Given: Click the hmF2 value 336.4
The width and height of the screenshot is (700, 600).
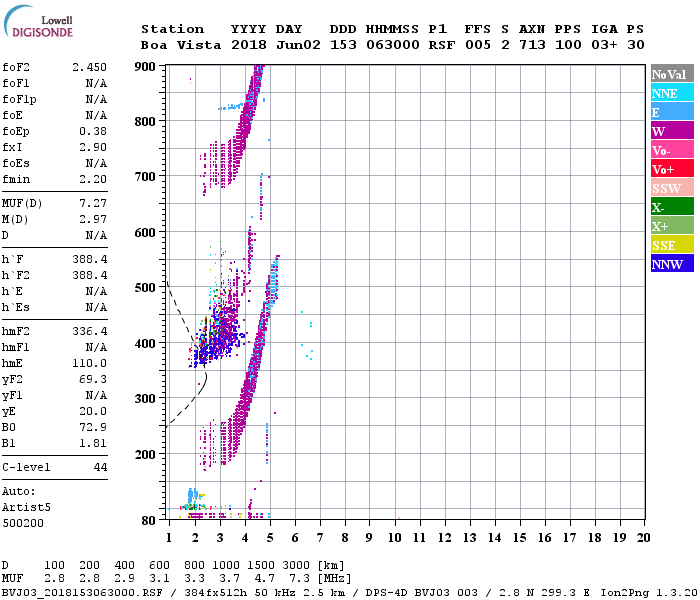Looking at the screenshot, I should pos(89,331).
